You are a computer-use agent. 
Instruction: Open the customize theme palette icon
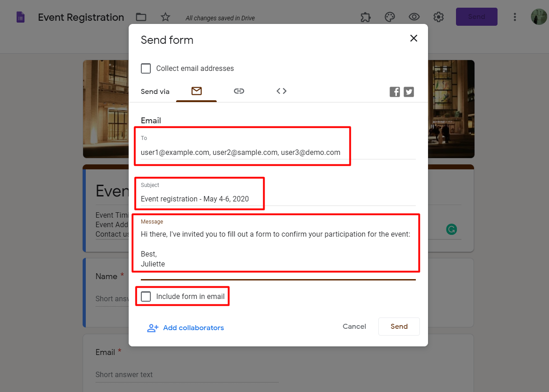pyautogui.click(x=390, y=17)
